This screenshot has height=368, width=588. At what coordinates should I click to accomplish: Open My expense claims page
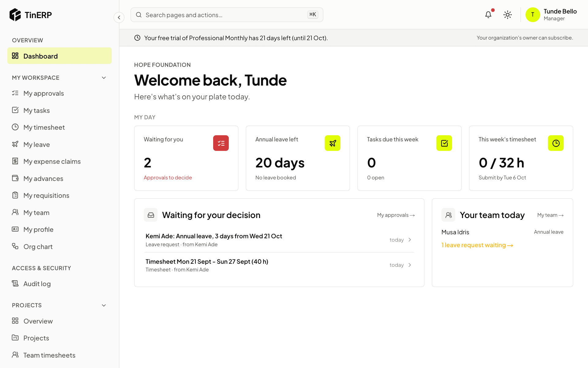point(59,161)
